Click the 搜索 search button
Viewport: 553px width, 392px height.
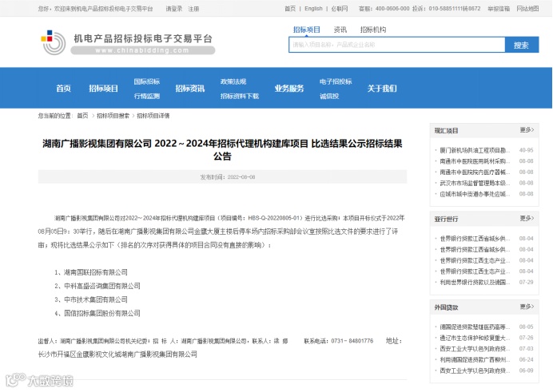click(522, 45)
